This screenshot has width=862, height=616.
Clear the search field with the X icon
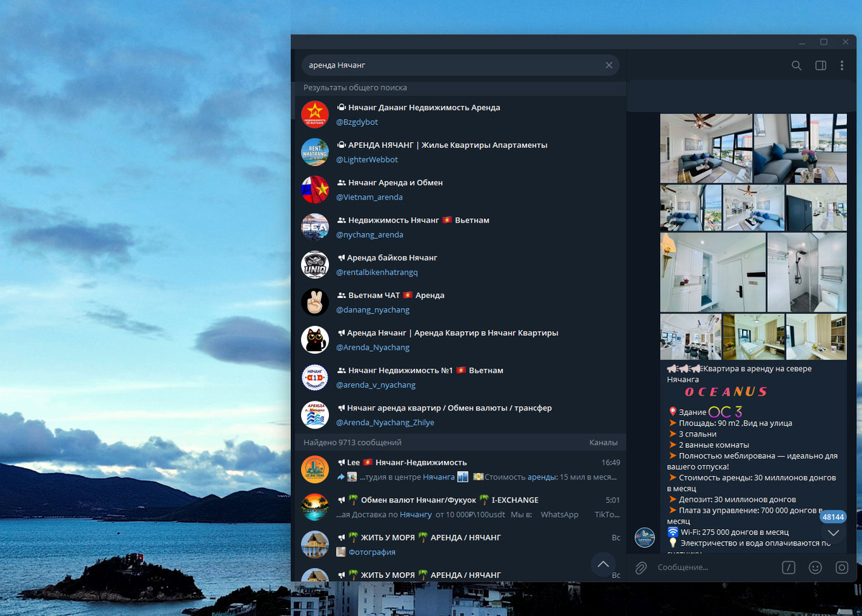(609, 65)
